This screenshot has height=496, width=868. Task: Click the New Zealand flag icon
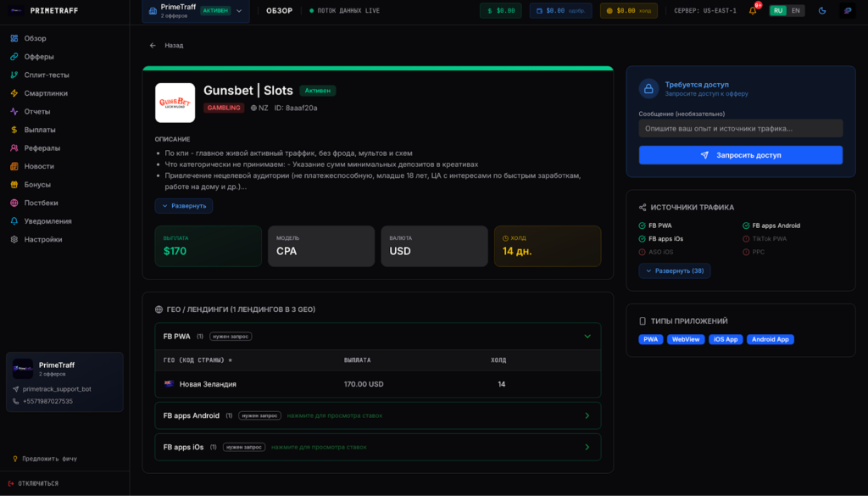click(x=169, y=383)
